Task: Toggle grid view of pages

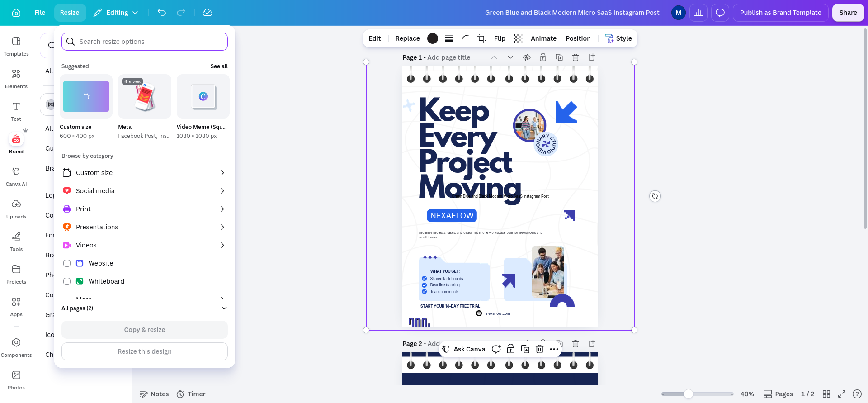Action: coord(826,394)
